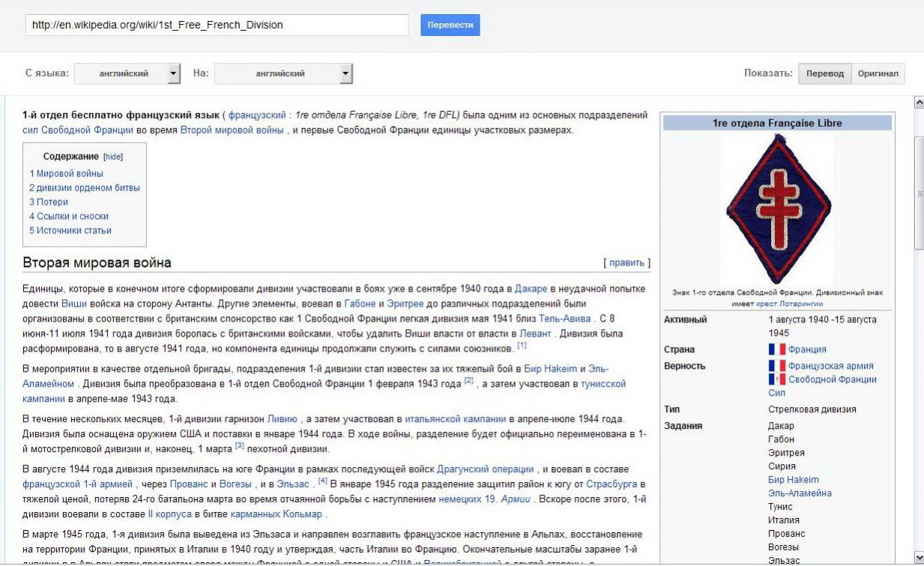Click the scrollbar up arrow button
Viewport: 924px width, 566px height.
point(919,102)
